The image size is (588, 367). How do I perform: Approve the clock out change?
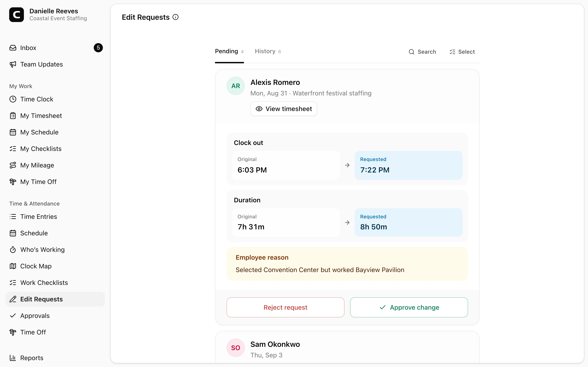[409, 307]
